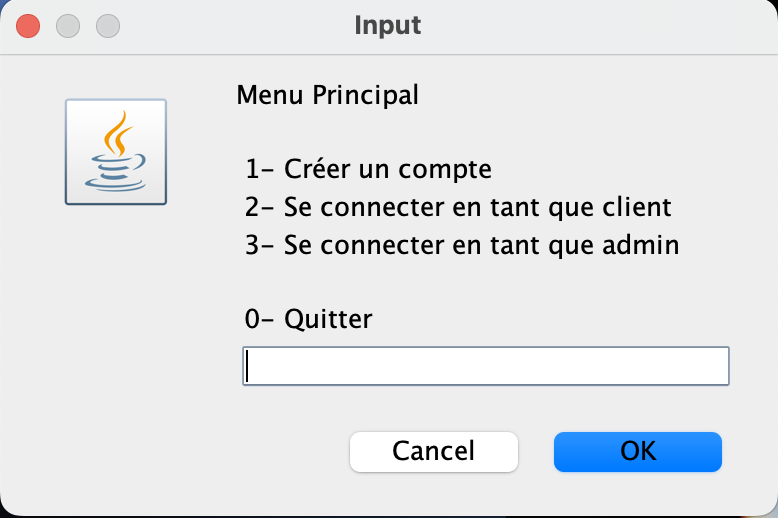Viewport: 778px width, 518px height.
Task: Click the Java coffee cup icon
Action: [116, 152]
